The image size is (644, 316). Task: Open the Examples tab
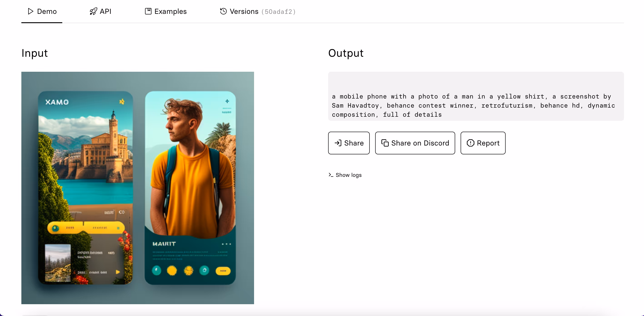point(165,12)
